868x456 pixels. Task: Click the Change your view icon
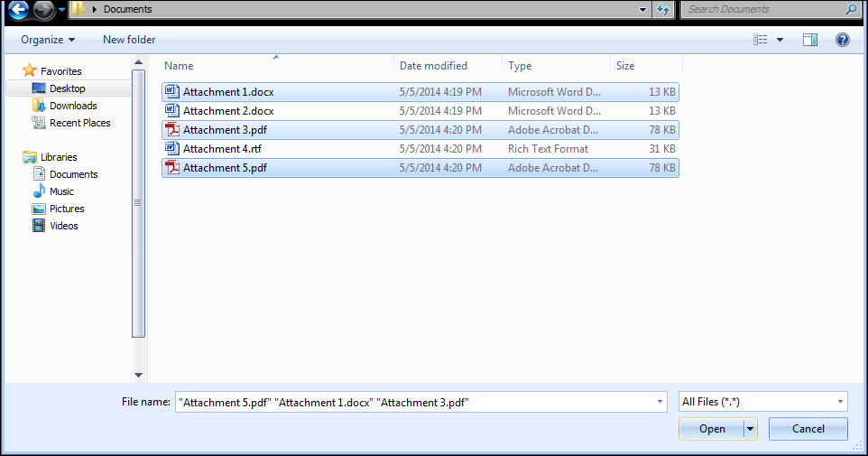[761, 40]
